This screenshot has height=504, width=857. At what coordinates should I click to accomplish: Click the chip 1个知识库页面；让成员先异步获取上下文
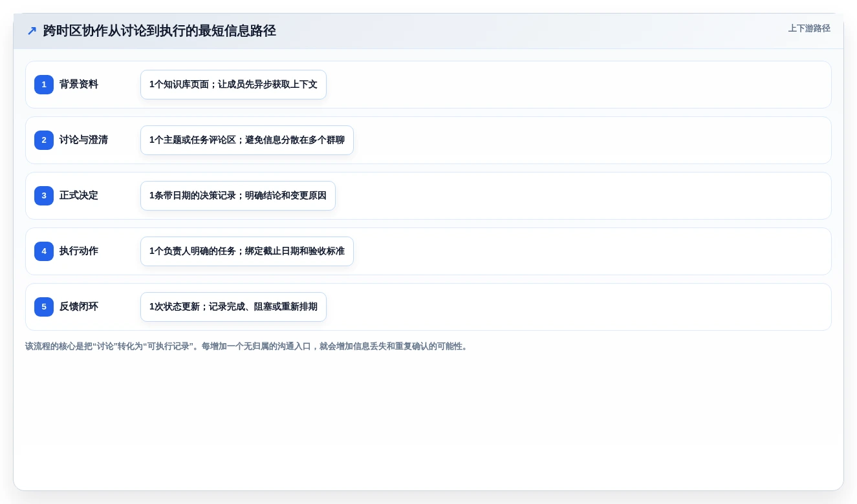point(233,85)
